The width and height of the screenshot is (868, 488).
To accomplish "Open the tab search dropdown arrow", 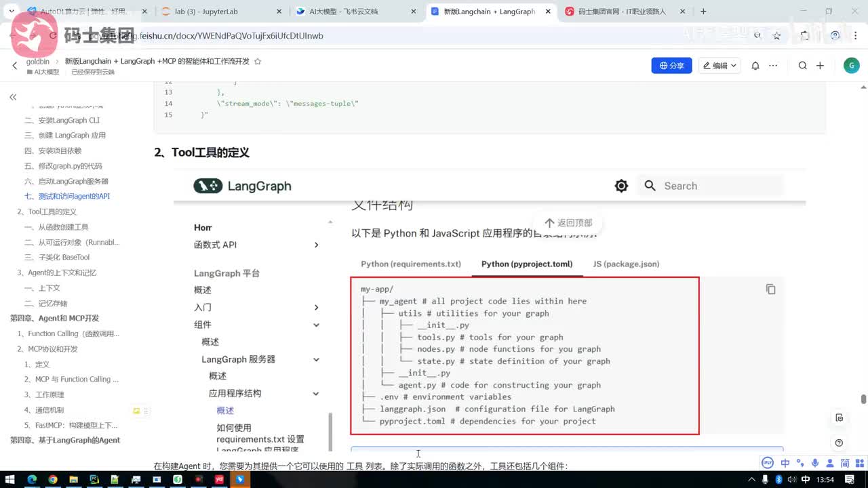I will [12, 12].
